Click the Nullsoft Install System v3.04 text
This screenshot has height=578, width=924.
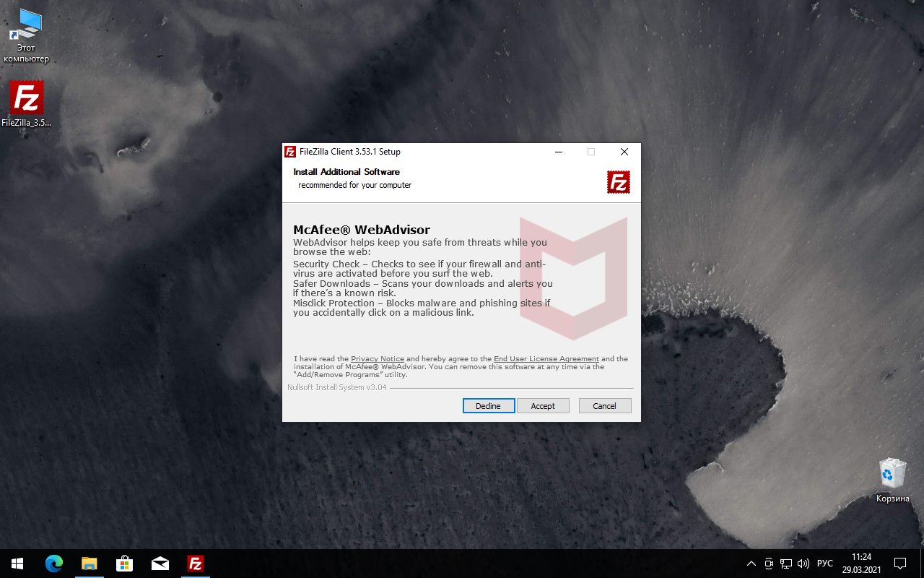coord(337,387)
